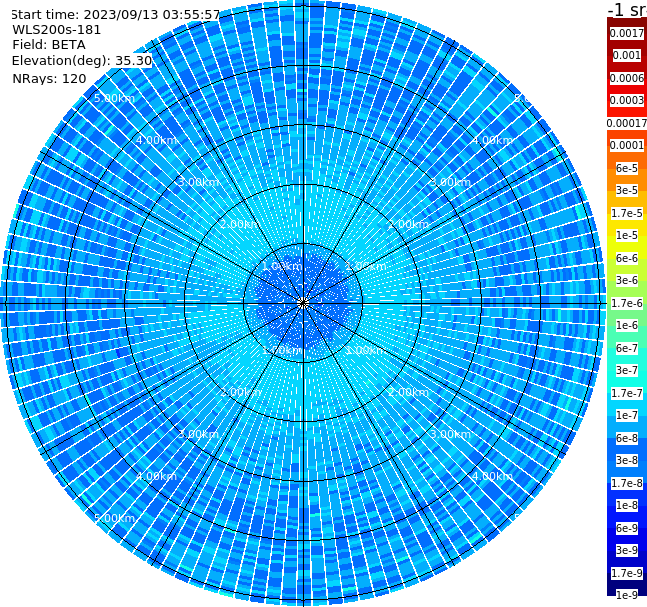The image size is (647, 607).
Task: Click the 2.00km ring label in upper-right quadrant
Action: click(408, 224)
